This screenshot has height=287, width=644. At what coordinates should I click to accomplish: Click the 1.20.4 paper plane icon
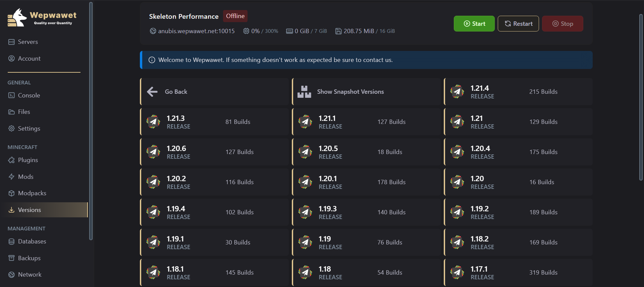click(457, 152)
